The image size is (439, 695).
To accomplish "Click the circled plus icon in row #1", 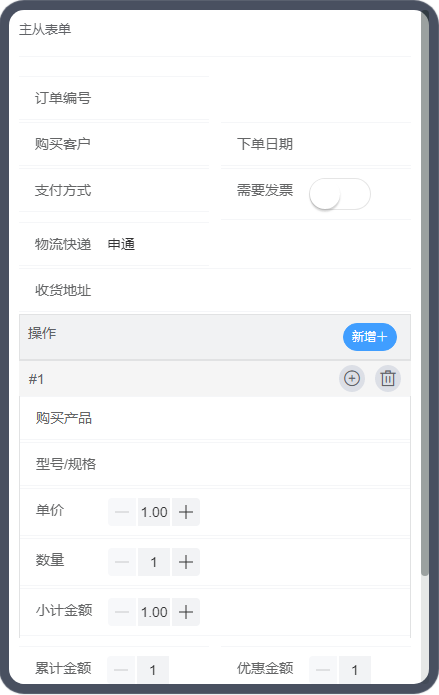I will coord(352,379).
